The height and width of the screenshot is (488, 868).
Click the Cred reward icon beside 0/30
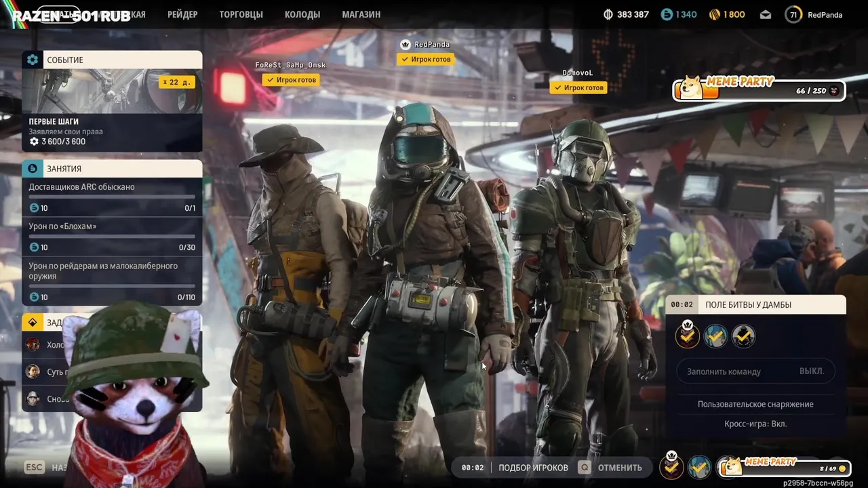[34, 247]
